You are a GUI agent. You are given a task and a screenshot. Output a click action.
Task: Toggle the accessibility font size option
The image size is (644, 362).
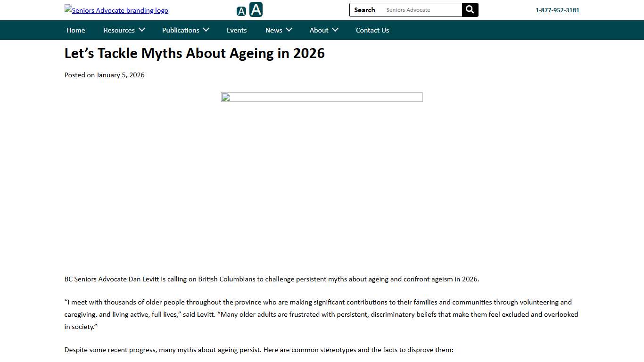click(x=256, y=9)
